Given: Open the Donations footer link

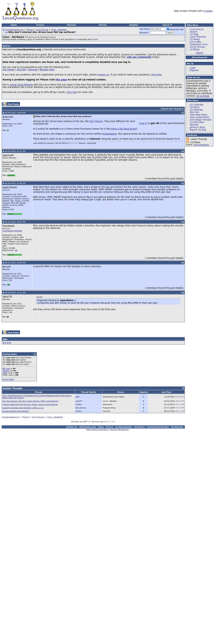Looking at the screenshot, I should click(x=139, y=427).
